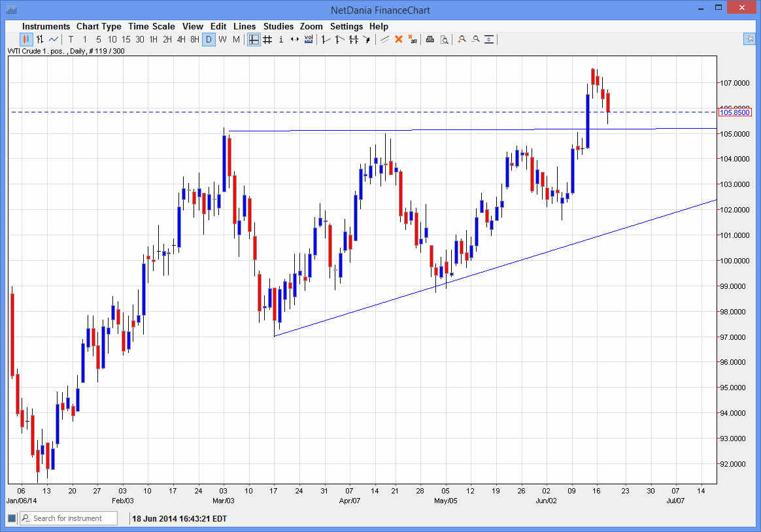Viewport: 761px width, 532px height.
Task: Open the Chart Type dropdown
Action: [99, 26]
